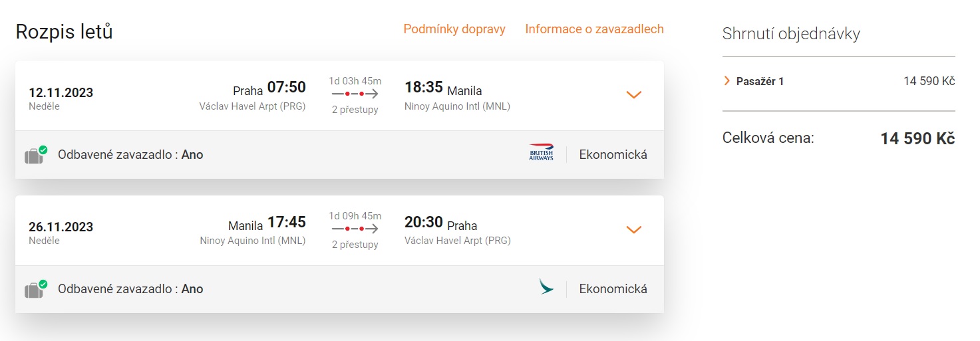The height and width of the screenshot is (341, 980).
Task: Click the checked baggage icon for return flight
Action: click(x=34, y=289)
